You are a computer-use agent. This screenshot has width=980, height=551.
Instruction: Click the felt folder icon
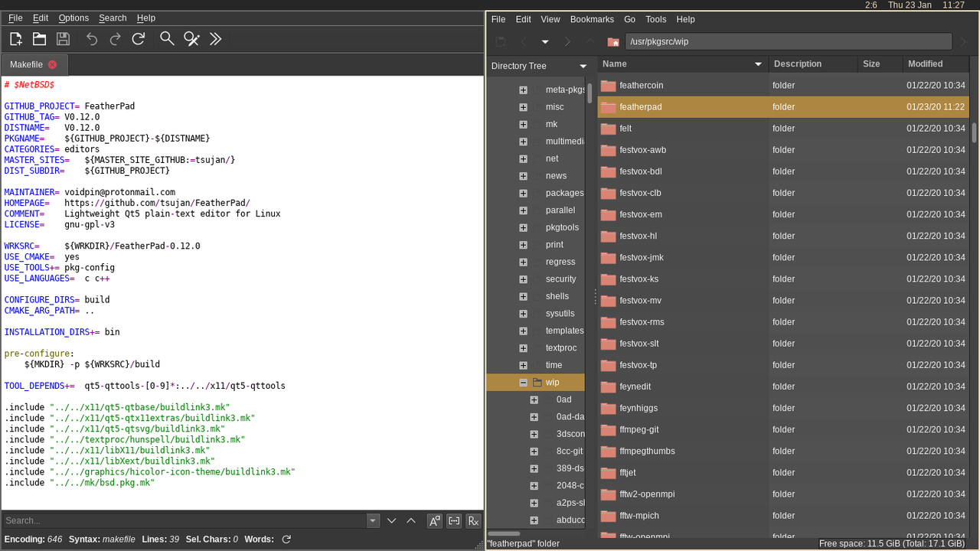pyautogui.click(x=608, y=129)
